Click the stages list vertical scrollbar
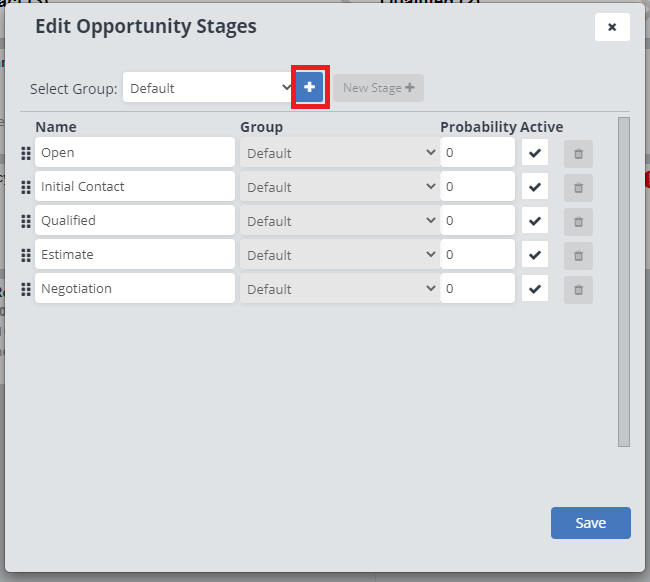This screenshot has height=582, width=650. click(624, 280)
